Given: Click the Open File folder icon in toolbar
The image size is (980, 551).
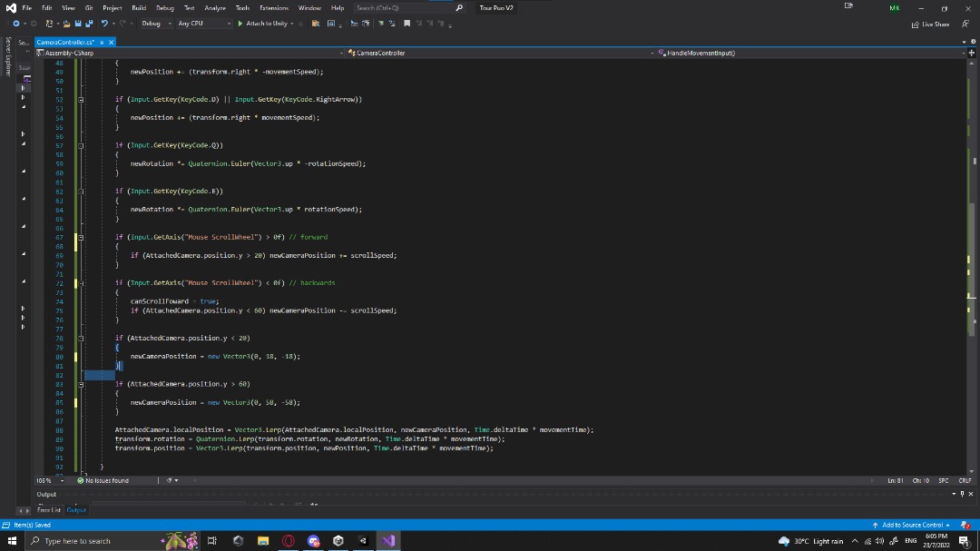Looking at the screenshot, I should click(x=65, y=24).
